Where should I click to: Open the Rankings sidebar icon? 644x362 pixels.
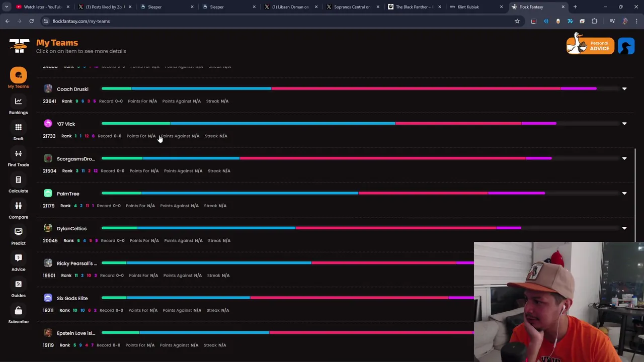[18, 102]
